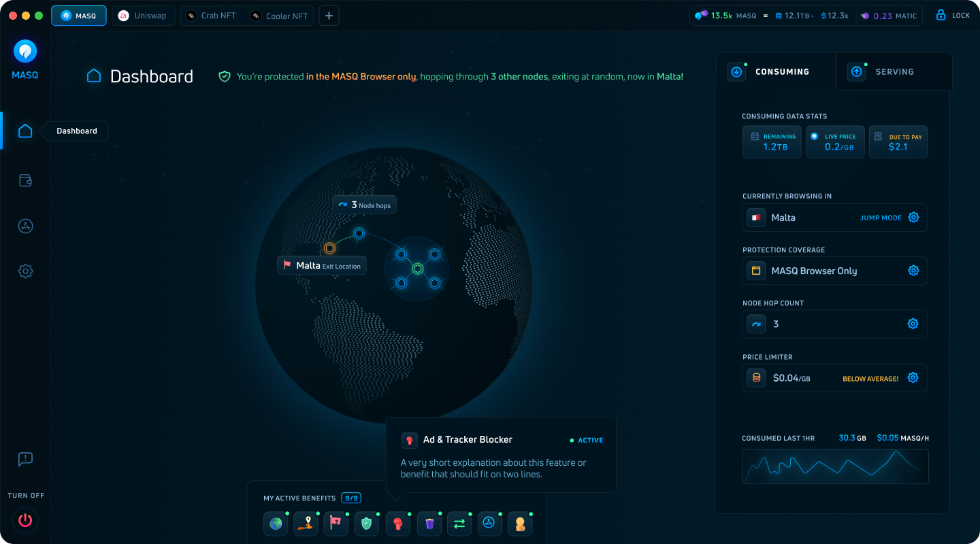The image size is (980, 544).
Task: Click the feedback chat icon in the sidebar
Action: point(25,459)
